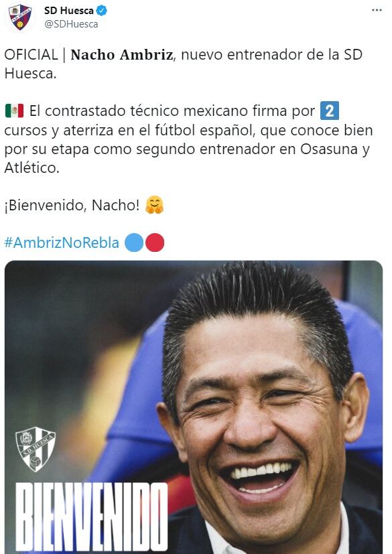The width and height of the screenshot is (392, 554).
Task: Open the three-dot tweet options menu
Action: [377, 10]
